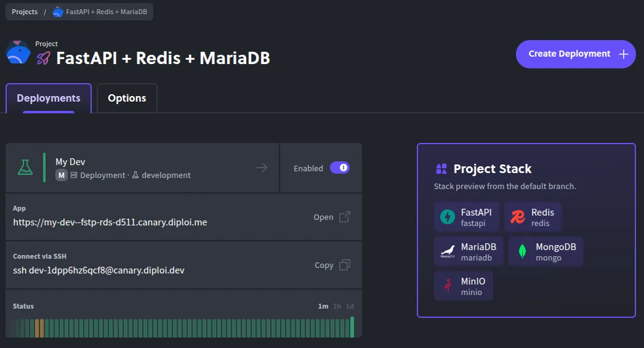The width and height of the screenshot is (644, 348).
Task: Disable the My Dev deployment toggle
Action: tap(340, 168)
